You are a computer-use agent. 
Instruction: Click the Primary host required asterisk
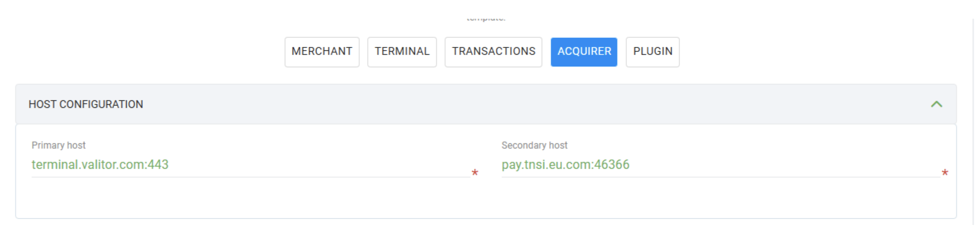[x=475, y=173]
